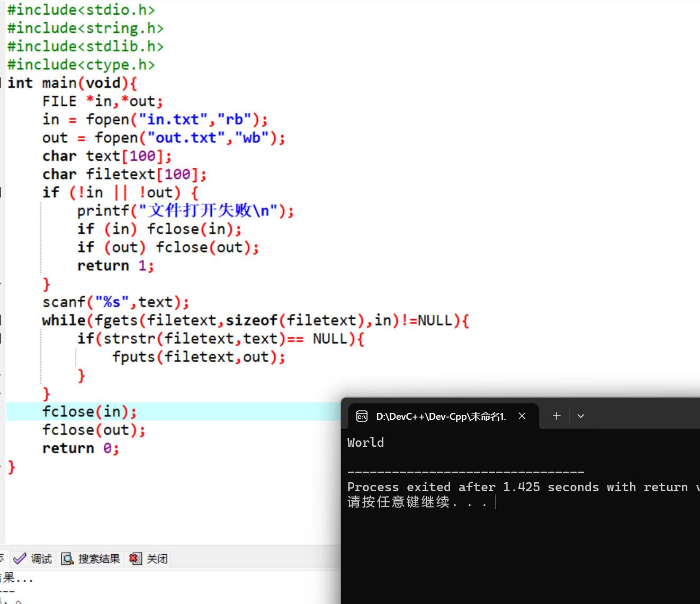The height and width of the screenshot is (604, 700).
Task: Click the highlighted fclose(in) line
Action: coord(89,411)
